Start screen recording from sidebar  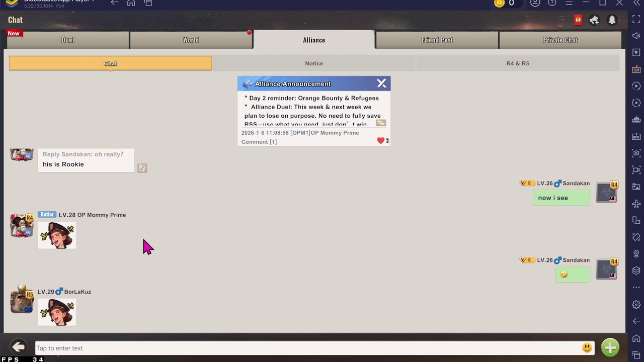click(x=636, y=170)
